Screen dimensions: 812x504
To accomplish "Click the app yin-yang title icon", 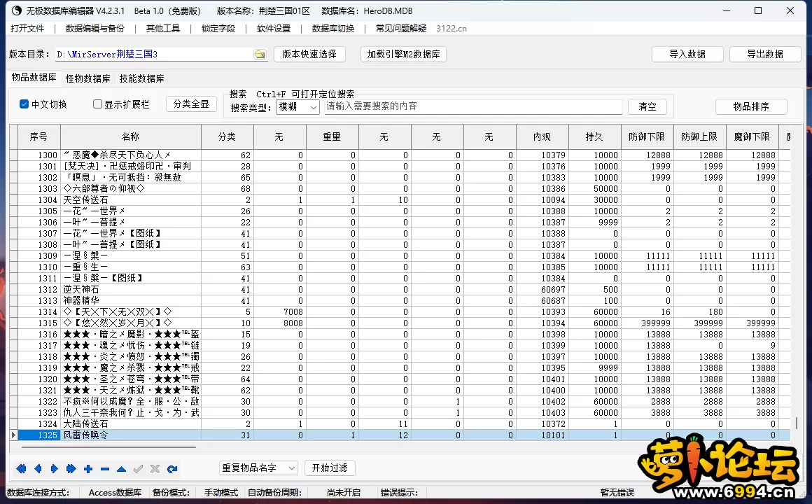I will [17, 10].
